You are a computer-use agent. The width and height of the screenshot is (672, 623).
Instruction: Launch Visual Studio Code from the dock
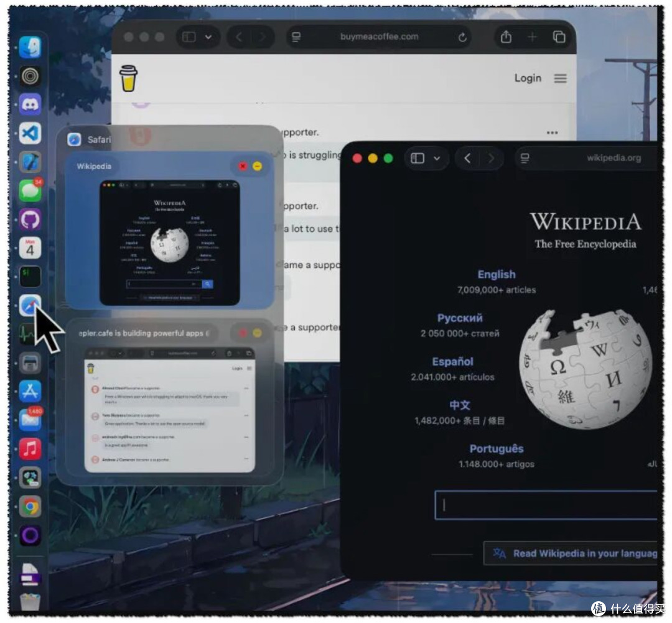[30, 133]
